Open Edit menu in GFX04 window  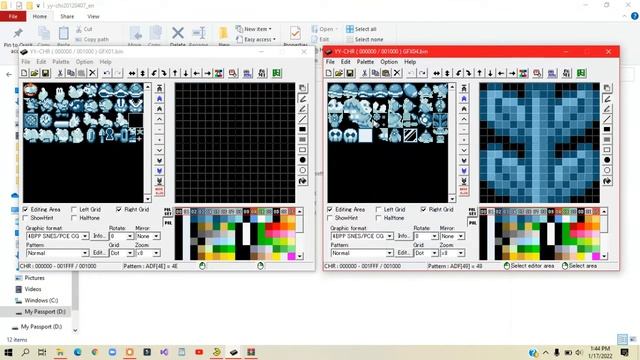pyautogui.click(x=345, y=62)
